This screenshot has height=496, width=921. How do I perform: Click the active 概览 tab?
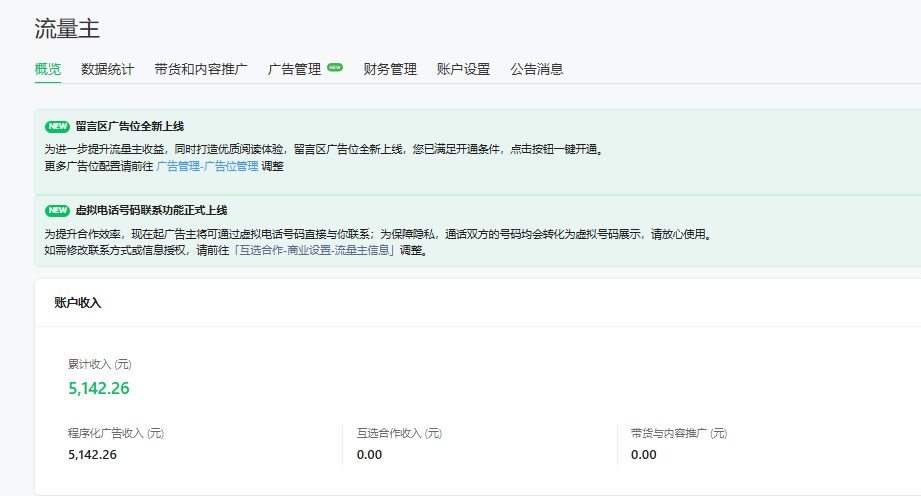(x=48, y=70)
